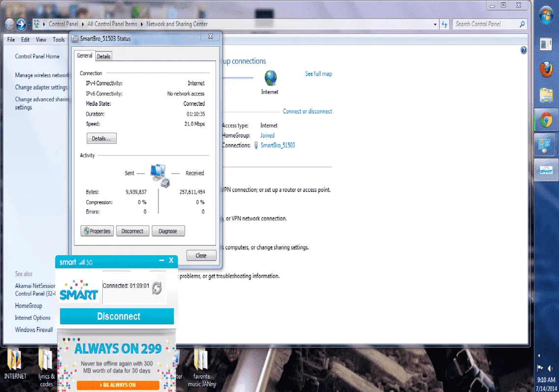Screen dimensions: 559x392
Task: Open Google Chrome from the taskbar
Action: click(546, 120)
